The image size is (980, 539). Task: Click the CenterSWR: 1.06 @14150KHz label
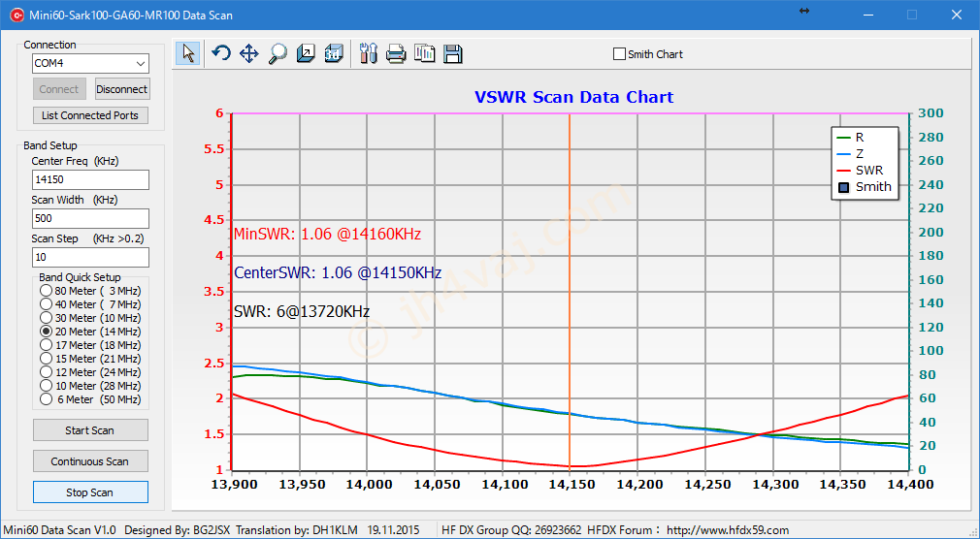pos(338,273)
